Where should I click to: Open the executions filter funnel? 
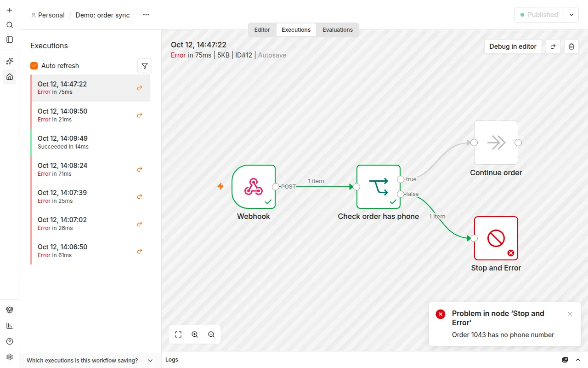145,66
